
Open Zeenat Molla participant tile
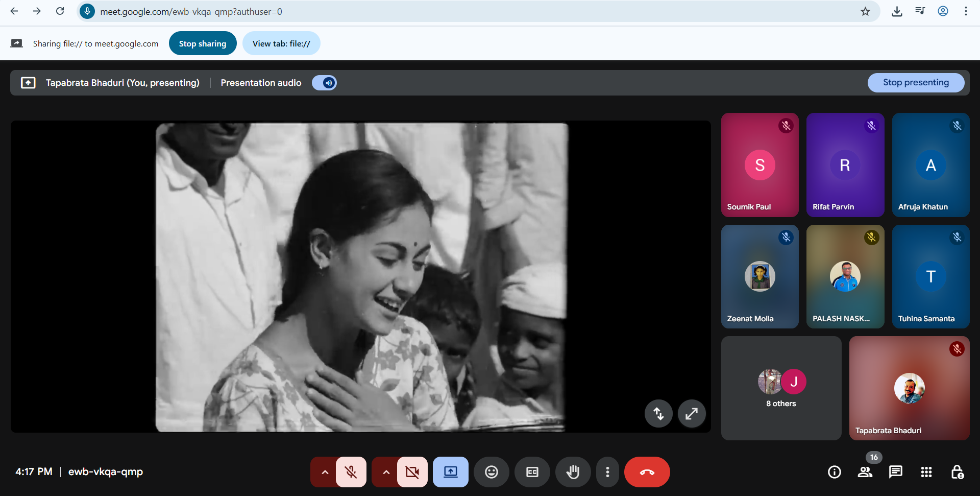(759, 276)
